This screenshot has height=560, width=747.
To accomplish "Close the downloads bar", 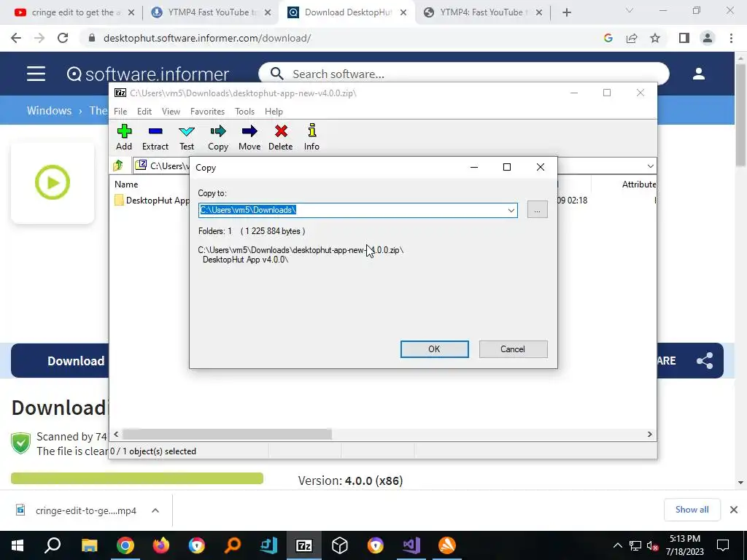I will pos(734,510).
